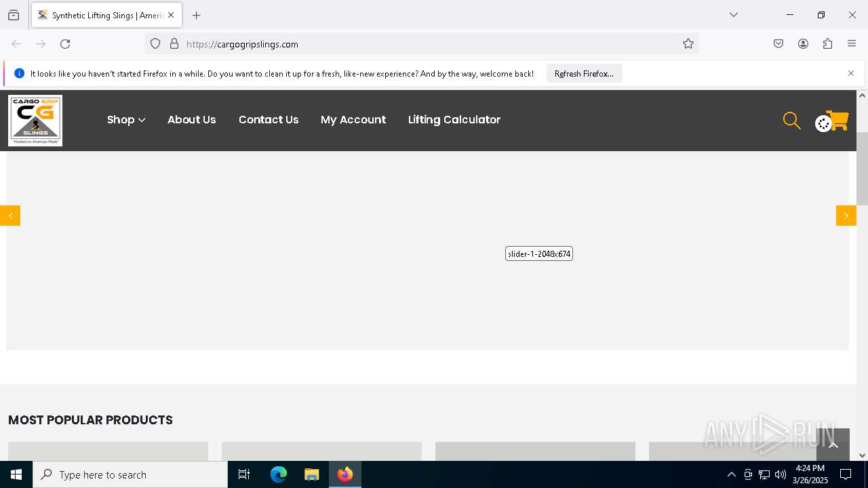Reload the page in Firefox
This screenshot has width=868, height=488.
[x=65, y=44]
